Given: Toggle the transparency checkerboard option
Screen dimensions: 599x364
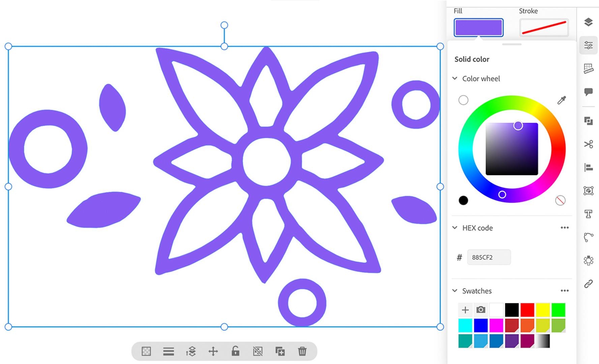Looking at the screenshot, I should coord(146,351).
